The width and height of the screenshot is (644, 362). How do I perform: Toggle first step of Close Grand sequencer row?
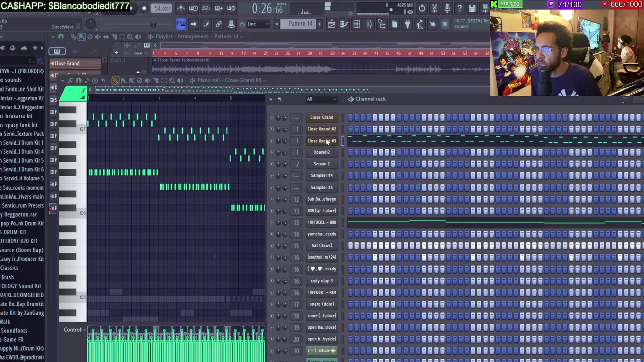pyautogui.click(x=351, y=117)
